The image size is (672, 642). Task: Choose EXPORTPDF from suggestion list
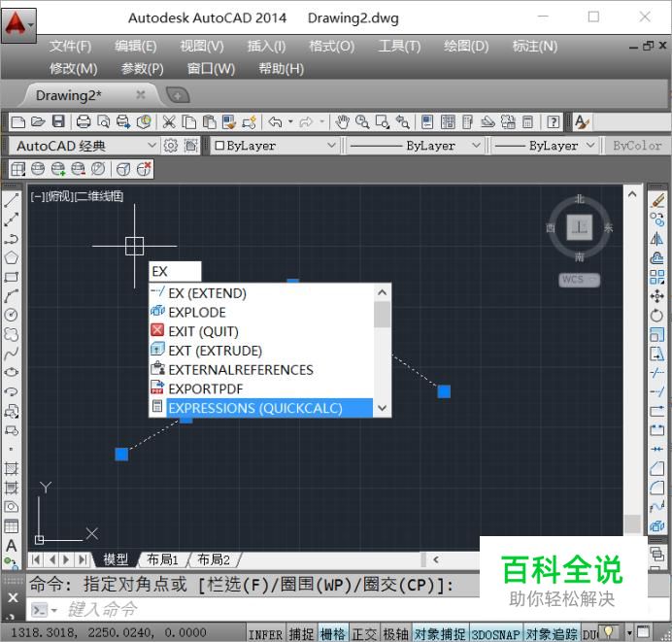point(261,389)
